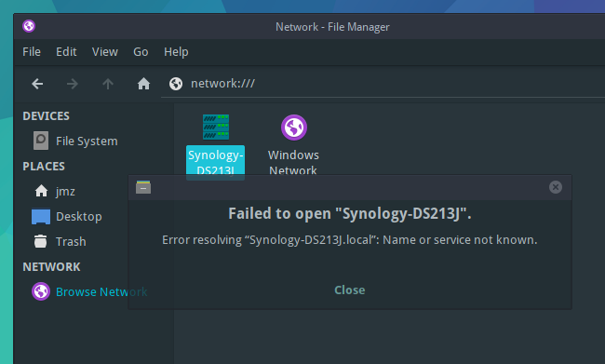This screenshot has height=364, width=605.
Task: Click the File Manager globe icon in title bar
Action: [x=29, y=26]
